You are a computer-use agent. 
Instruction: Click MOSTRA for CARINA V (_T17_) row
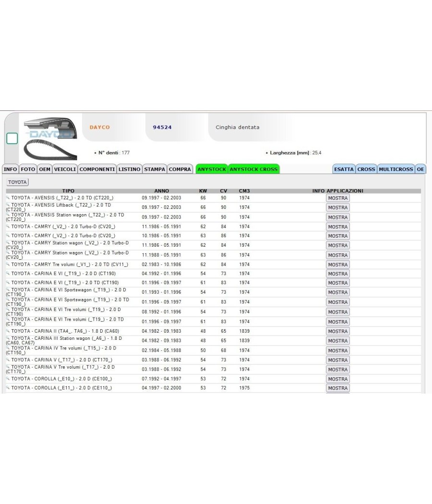[x=338, y=360]
